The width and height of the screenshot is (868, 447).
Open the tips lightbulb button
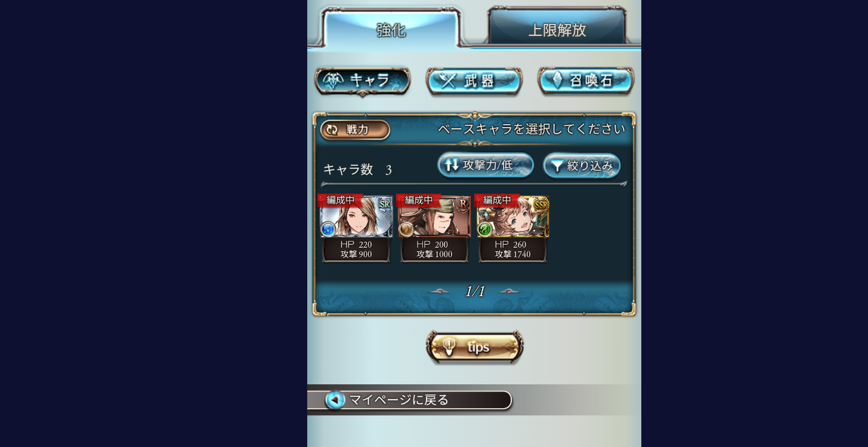point(475,347)
